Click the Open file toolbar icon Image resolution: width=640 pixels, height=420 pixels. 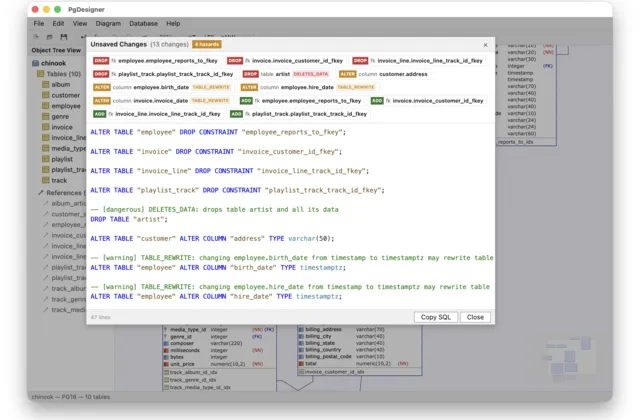point(49,37)
